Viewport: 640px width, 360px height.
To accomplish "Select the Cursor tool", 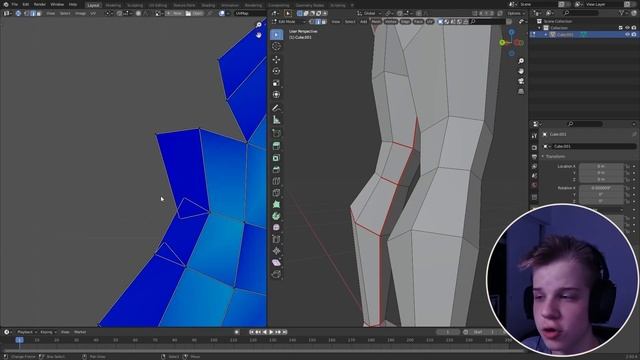I will 276,47.
